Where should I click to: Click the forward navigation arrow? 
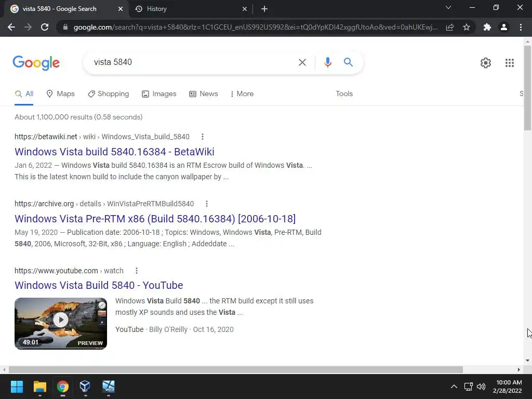(x=28, y=27)
